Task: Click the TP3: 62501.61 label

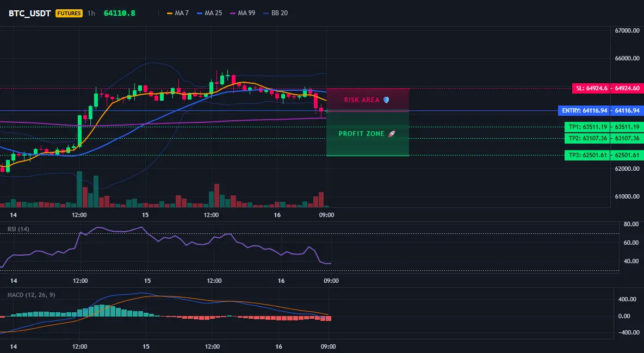Action: [x=587, y=156]
